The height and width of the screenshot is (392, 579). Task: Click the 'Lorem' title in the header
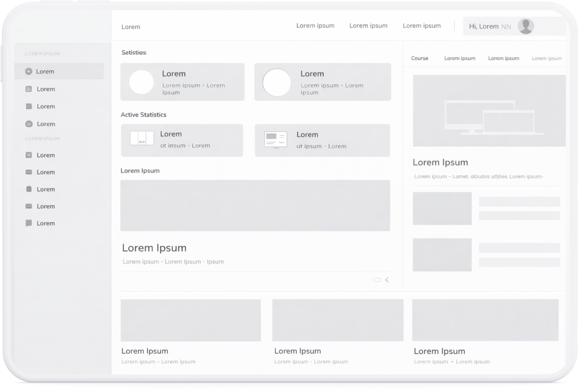click(x=131, y=27)
